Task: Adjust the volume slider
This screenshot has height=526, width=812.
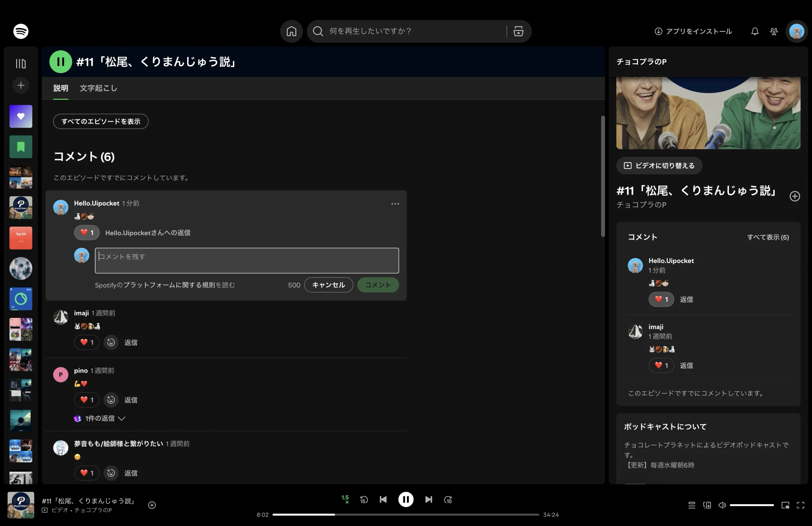Action: pyautogui.click(x=752, y=505)
